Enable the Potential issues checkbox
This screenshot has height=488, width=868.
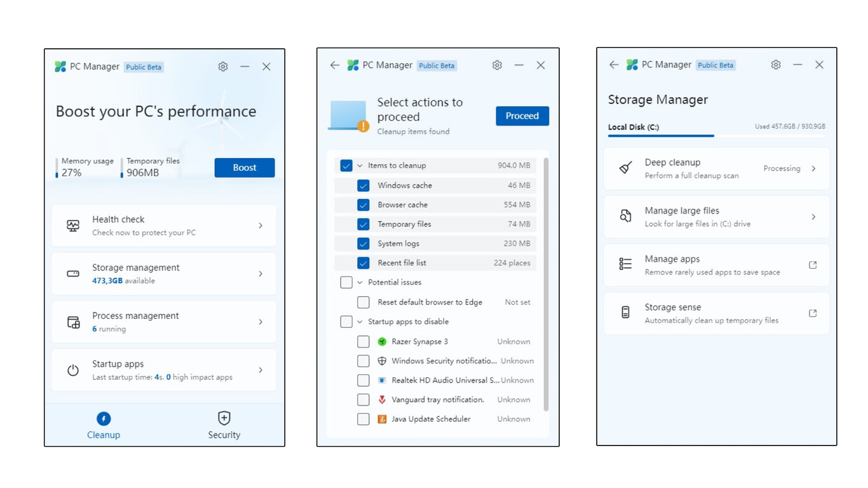[x=347, y=283]
